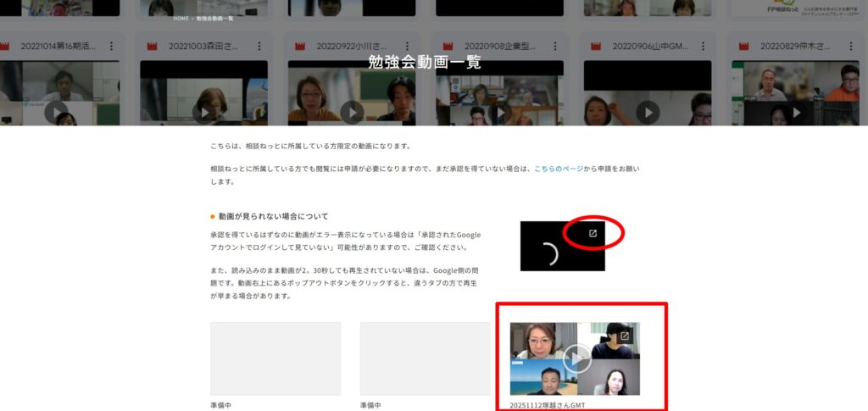
Task: Play the 20221014第16期活 video thumbnail
Action: pos(56,111)
